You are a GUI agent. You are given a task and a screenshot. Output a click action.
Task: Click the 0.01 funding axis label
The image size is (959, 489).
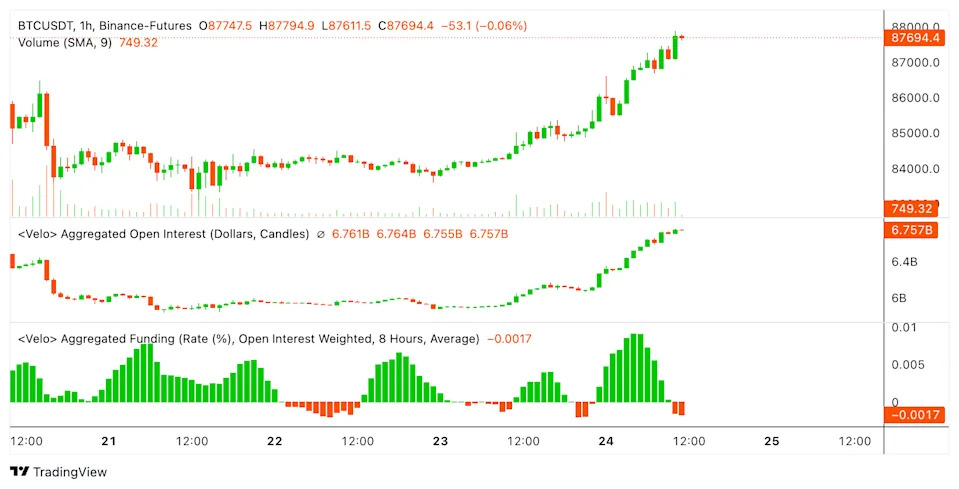903,328
